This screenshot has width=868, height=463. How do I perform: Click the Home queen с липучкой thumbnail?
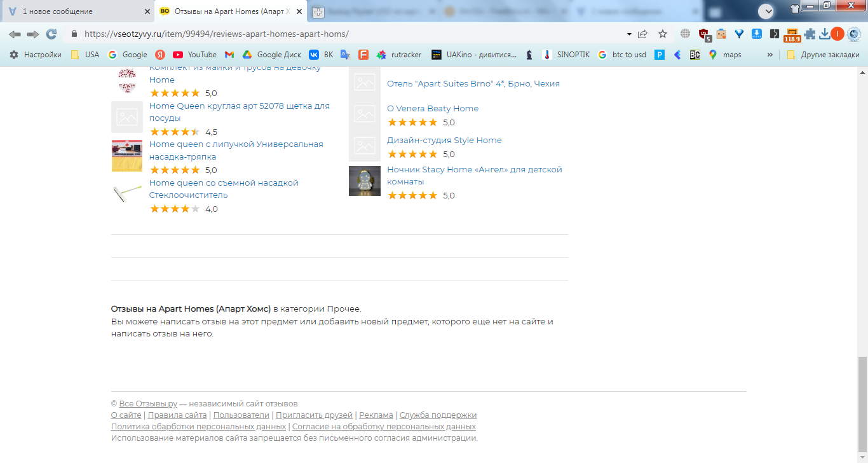(x=127, y=156)
